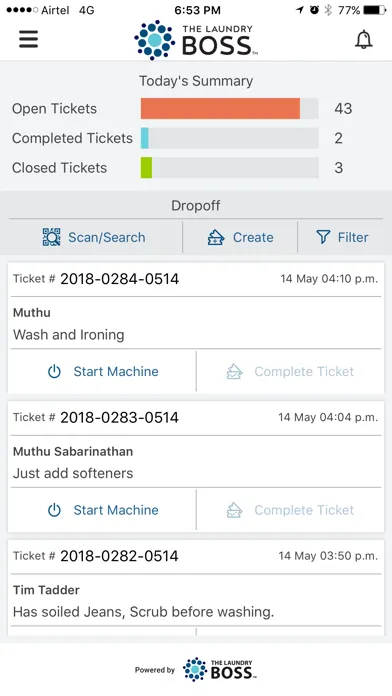
Task: Tap the notification bell icon
Action: (x=364, y=40)
